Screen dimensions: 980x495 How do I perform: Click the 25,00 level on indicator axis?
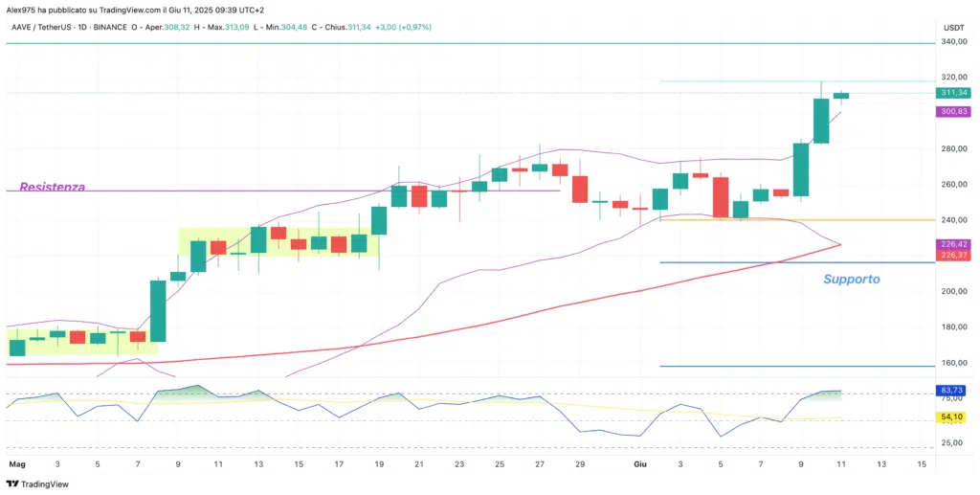pyautogui.click(x=953, y=443)
